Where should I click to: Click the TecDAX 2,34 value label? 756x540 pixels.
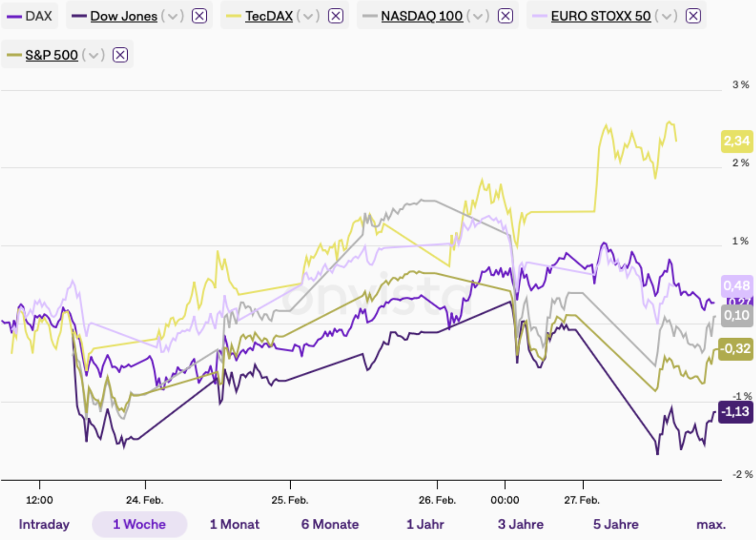[x=736, y=141]
